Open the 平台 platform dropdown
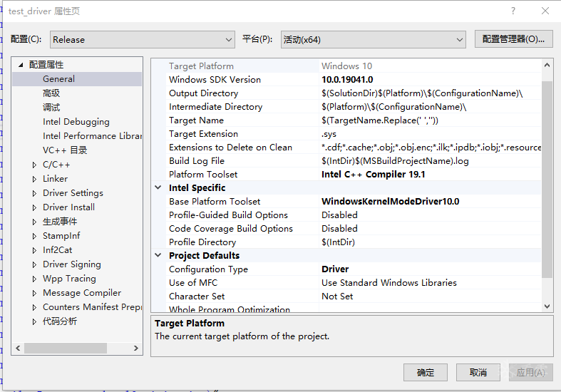 point(373,40)
